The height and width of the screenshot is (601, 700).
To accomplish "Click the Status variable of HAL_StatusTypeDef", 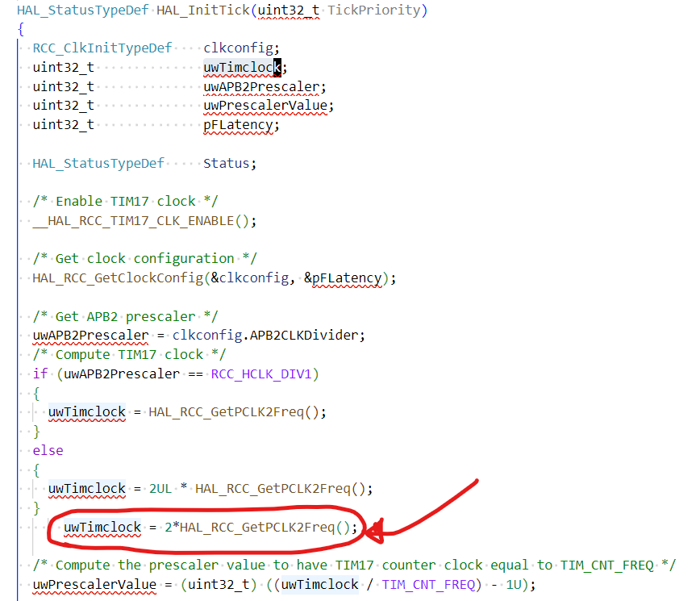I will tap(224, 163).
